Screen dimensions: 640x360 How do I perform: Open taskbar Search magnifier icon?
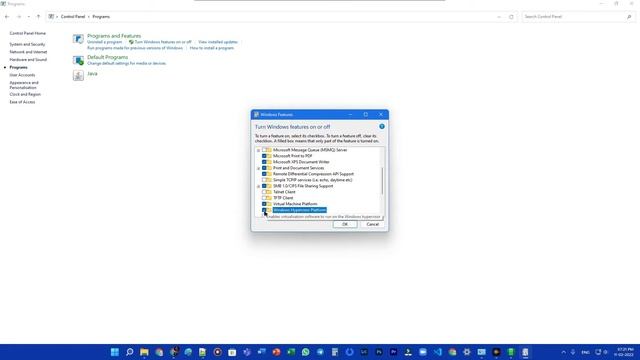129,352
